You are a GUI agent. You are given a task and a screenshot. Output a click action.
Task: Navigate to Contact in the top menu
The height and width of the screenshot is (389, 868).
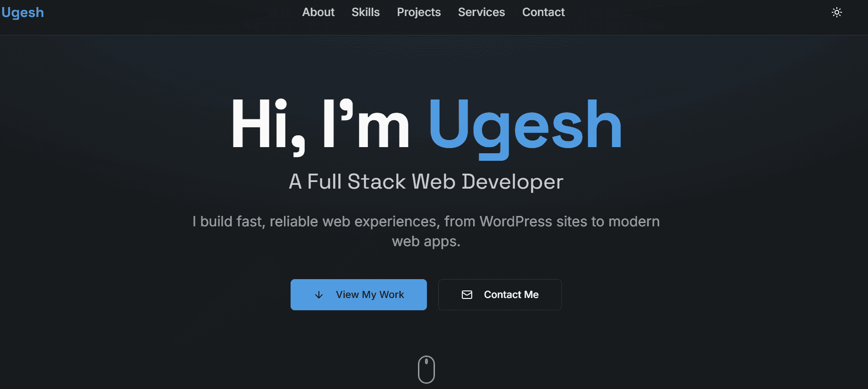[x=543, y=12]
